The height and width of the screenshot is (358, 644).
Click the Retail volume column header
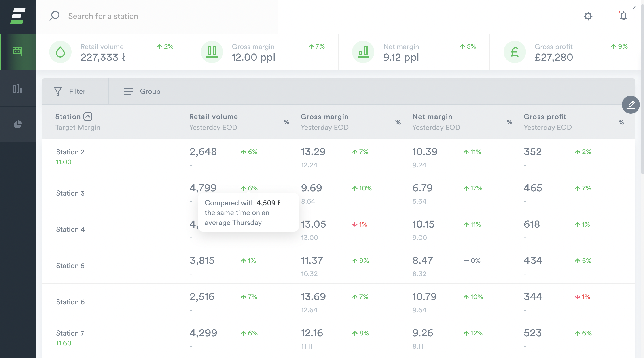(x=213, y=117)
